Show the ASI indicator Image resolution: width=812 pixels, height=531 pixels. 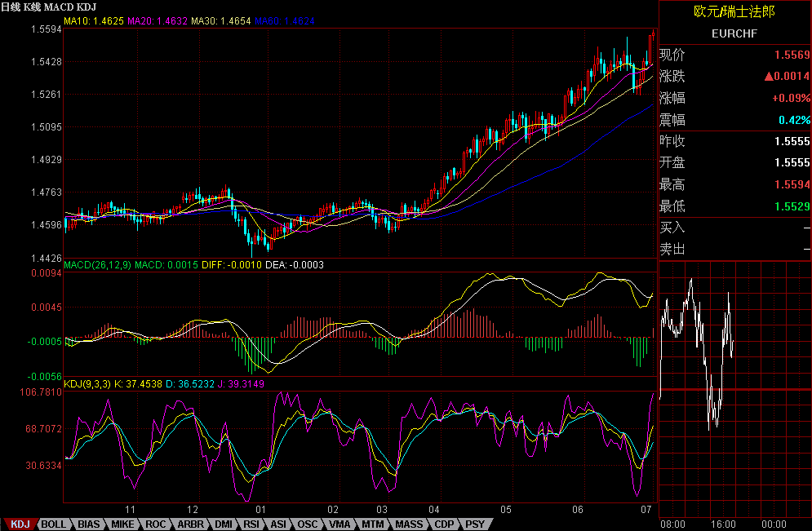(x=279, y=524)
